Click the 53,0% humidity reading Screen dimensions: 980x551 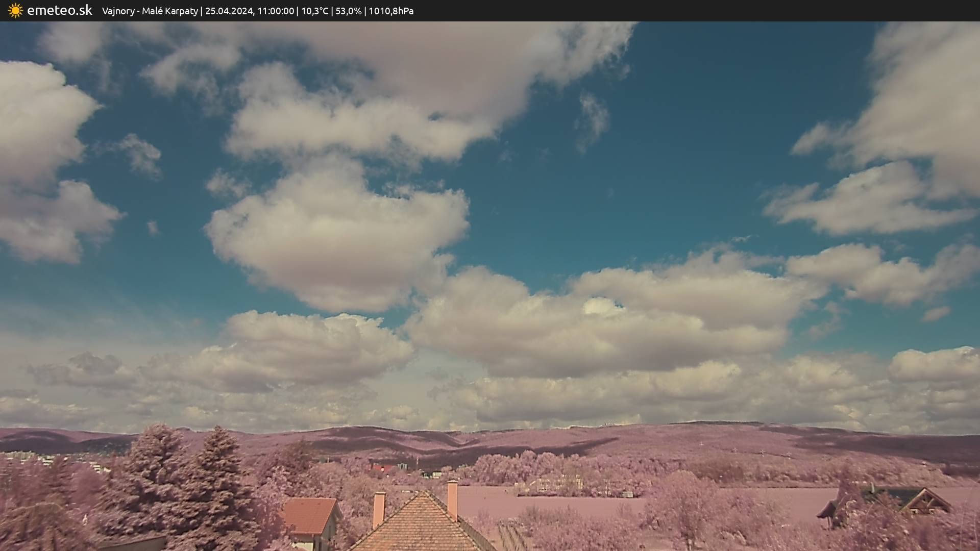[348, 11]
